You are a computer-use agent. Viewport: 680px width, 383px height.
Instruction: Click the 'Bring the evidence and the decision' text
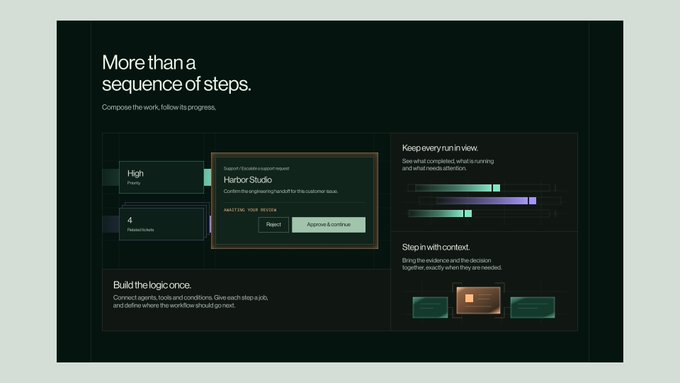tap(451, 264)
